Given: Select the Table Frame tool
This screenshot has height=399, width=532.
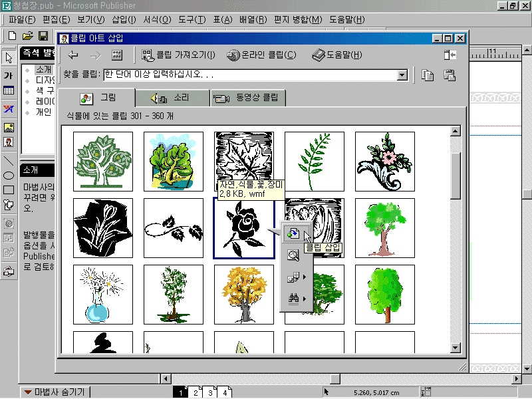Looking at the screenshot, I should coord(9,90).
